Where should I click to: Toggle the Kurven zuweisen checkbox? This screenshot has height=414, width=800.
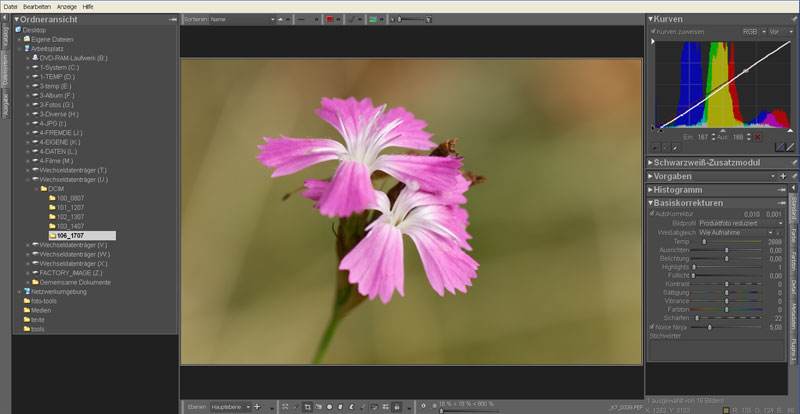pyautogui.click(x=653, y=32)
